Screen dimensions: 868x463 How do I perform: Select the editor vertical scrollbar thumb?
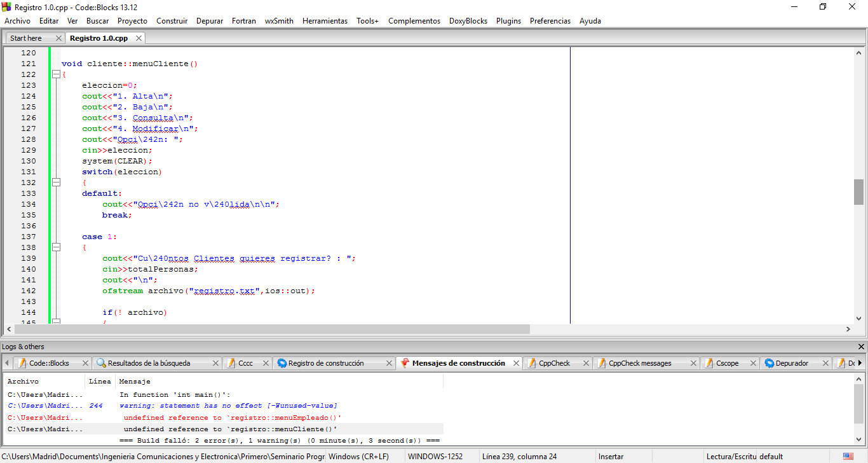[x=858, y=192]
